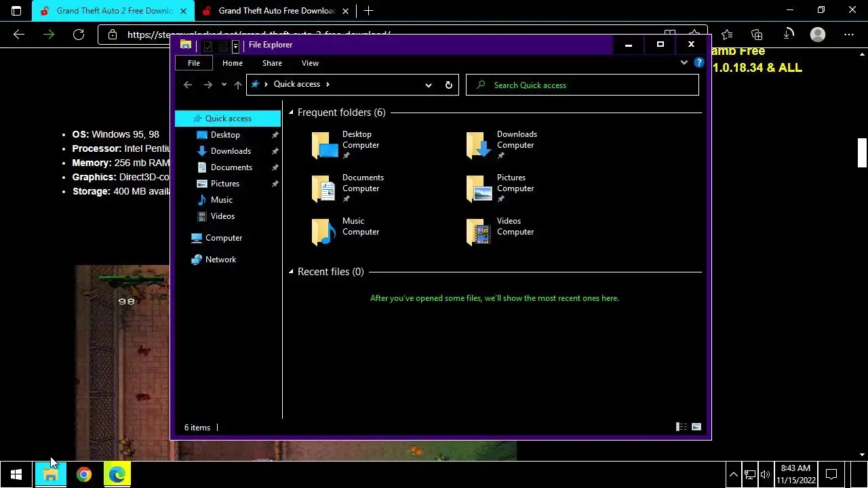Image resolution: width=868 pixels, height=488 pixels.
Task: Refresh the Quick access view
Action: point(448,85)
